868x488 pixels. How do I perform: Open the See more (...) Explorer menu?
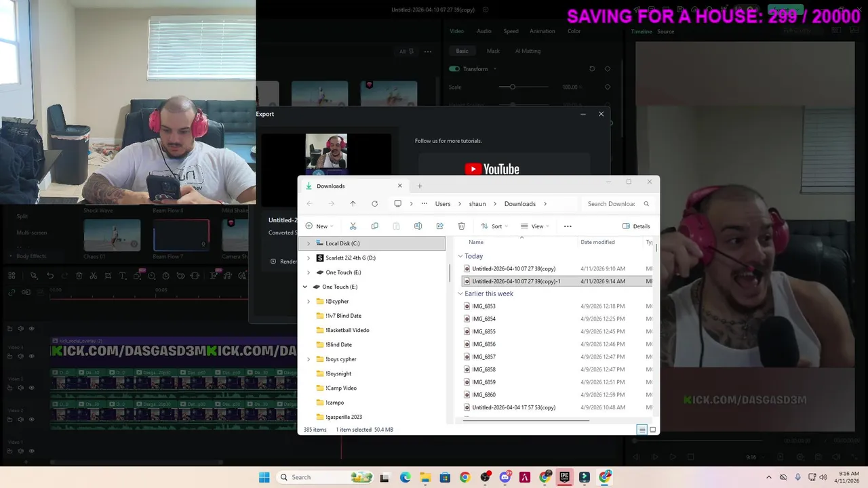pyautogui.click(x=568, y=226)
